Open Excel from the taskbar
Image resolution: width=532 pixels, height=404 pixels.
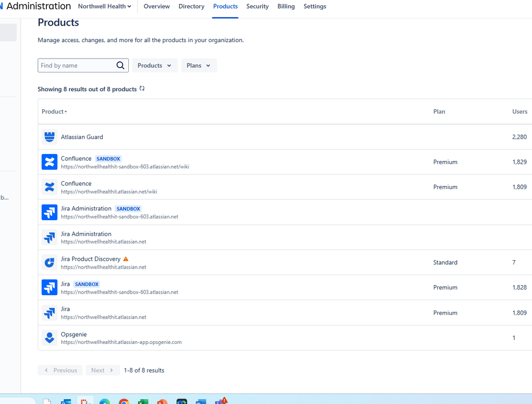pyautogui.click(x=143, y=401)
